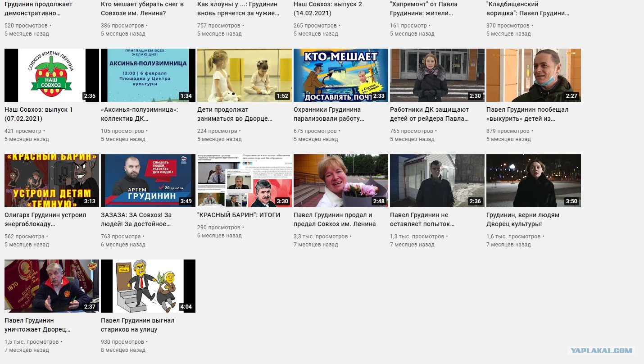
Task: Open title 'Охранники Грудинина парализовали работу…'
Action: tap(329, 114)
